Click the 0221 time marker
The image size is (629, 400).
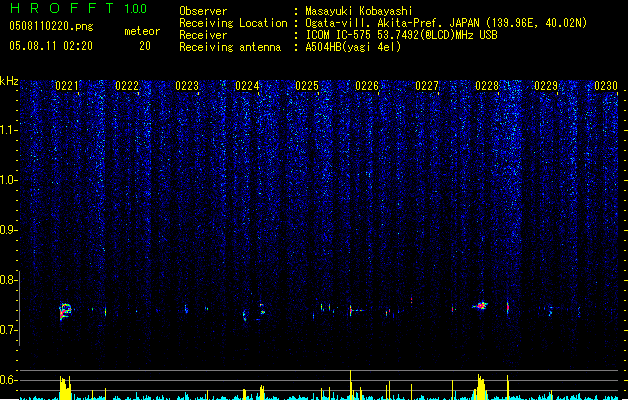[x=67, y=86]
